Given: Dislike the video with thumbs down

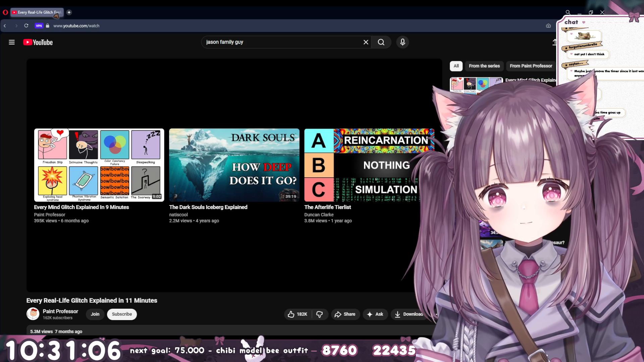Looking at the screenshot, I should (x=320, y=314).
